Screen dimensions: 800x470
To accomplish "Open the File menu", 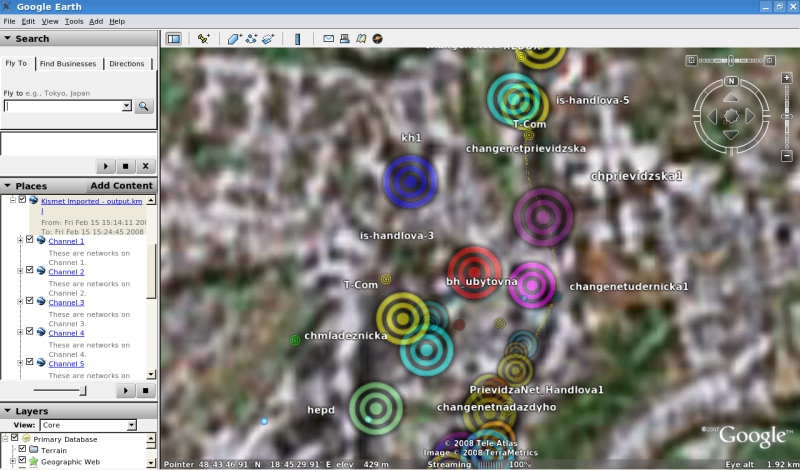I will [9, 21].
